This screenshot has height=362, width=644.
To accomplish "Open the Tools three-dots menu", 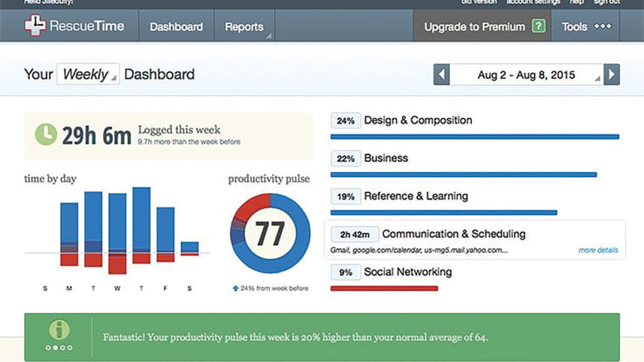I will [x=603, y=27].
